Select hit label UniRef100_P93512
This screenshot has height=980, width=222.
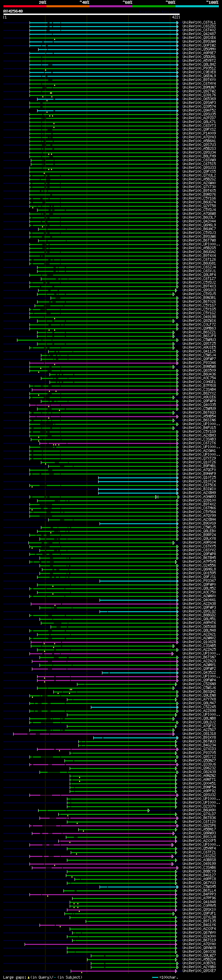[199, 68]
